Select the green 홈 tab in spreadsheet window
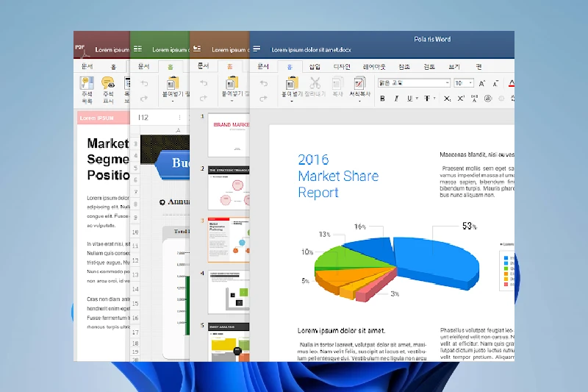 tap(171, 67)
